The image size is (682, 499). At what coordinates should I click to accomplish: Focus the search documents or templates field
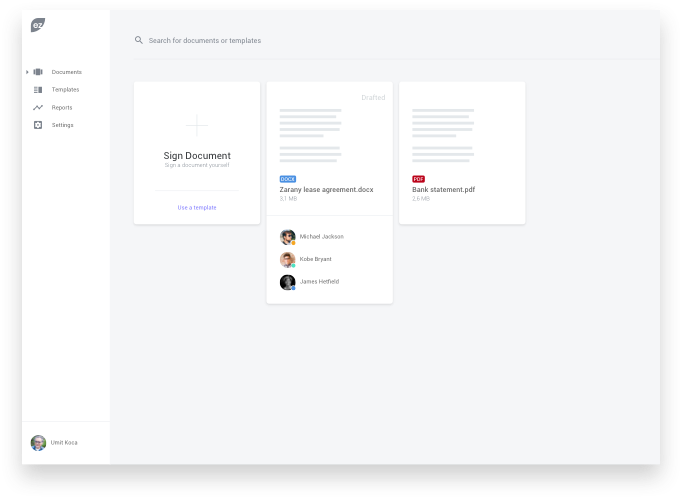pos(300,40)
